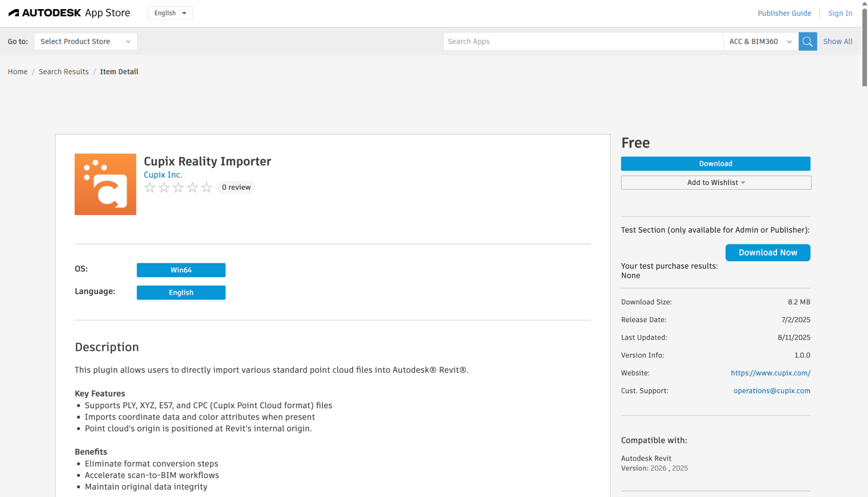Select the first rating star
The height and width of the screenshot is (497, 868).
coord(150,187)
